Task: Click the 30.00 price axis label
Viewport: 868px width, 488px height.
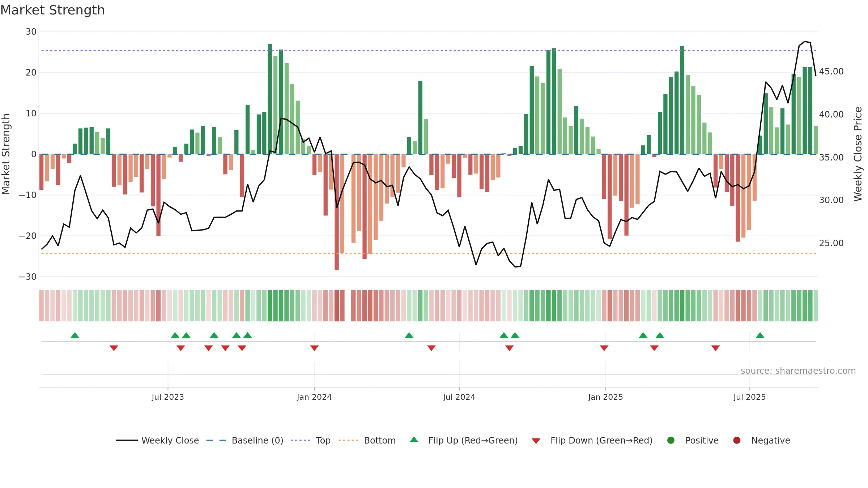Action: [831, 200]
